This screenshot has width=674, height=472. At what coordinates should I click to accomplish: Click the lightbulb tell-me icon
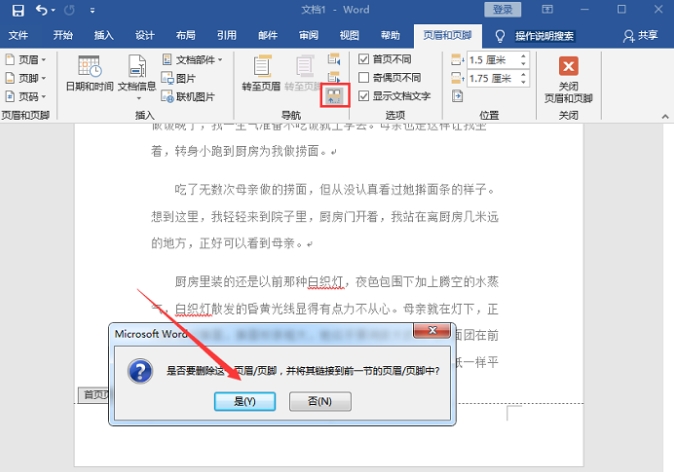pos(500,36)
